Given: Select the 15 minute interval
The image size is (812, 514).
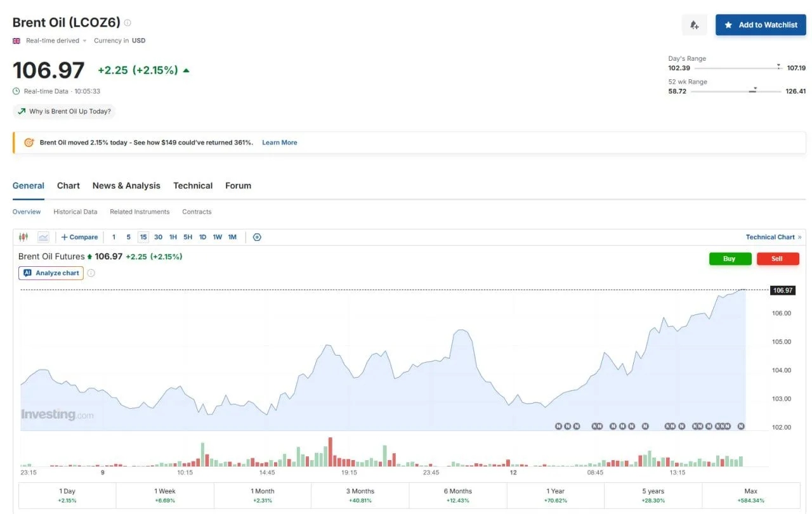Looking at the screenshot, I should [x=143, y=237].
